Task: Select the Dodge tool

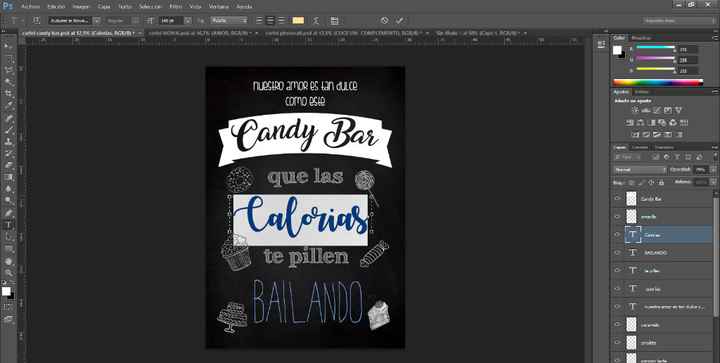Action: point(9,201)
